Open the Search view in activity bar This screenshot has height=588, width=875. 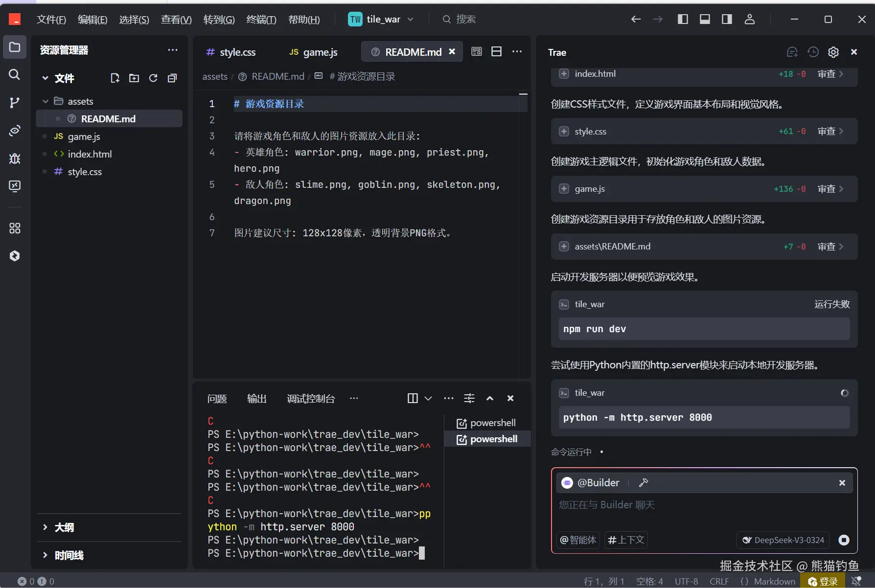click(x=15, y=74)
